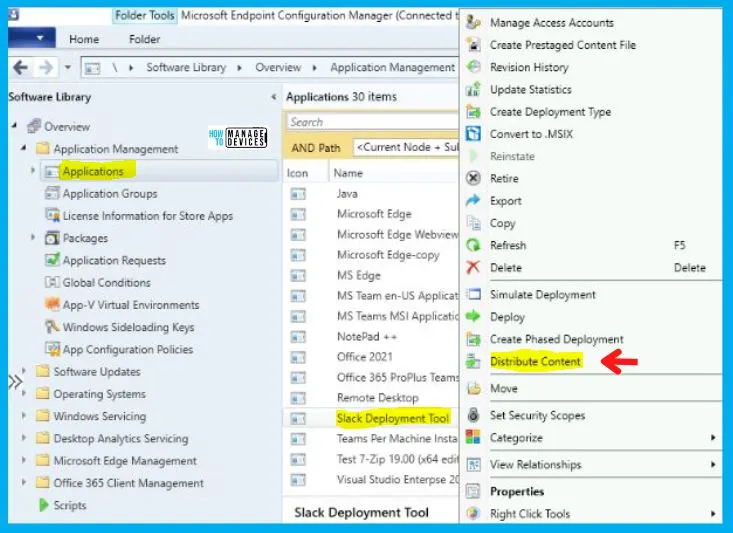Screen dimensions: 733x533
Task: Click the Distribute Content icon
Action: click(x=473, y=361)
